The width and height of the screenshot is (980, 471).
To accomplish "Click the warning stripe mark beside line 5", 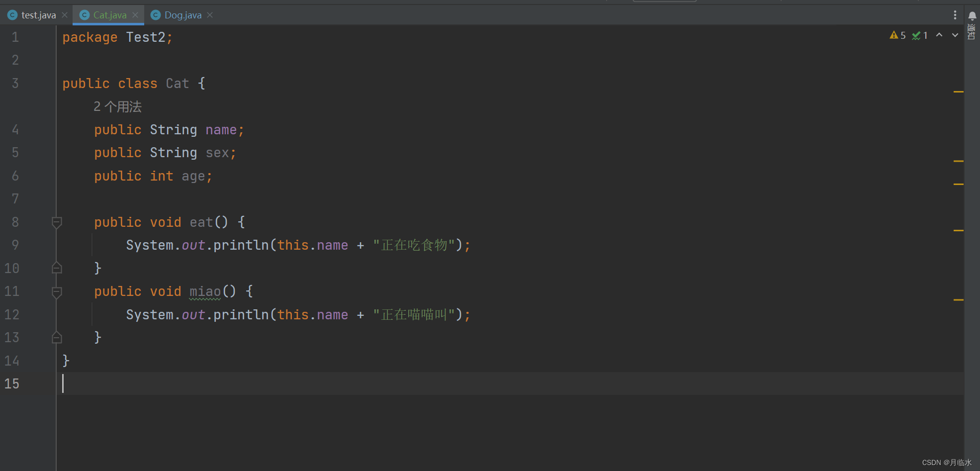I will (959, 161).
